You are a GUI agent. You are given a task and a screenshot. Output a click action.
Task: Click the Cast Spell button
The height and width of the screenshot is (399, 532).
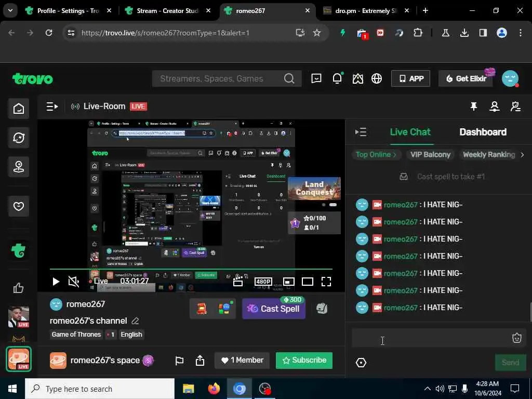pyautogui.click(x=274, y=309)
